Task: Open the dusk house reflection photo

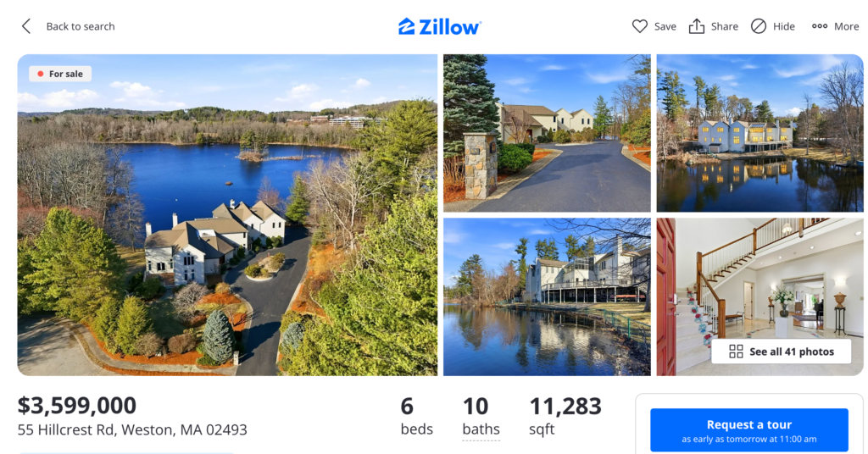Action: [759, 133]
